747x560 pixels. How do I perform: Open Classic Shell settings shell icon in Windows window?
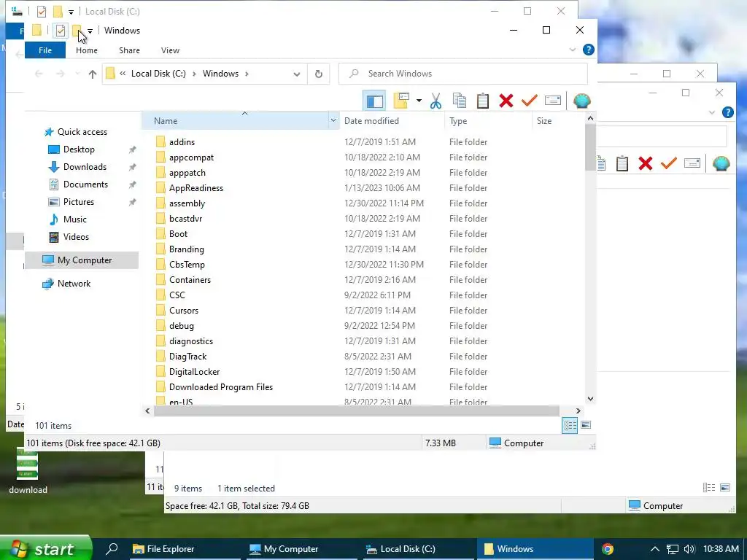[581, 101]
